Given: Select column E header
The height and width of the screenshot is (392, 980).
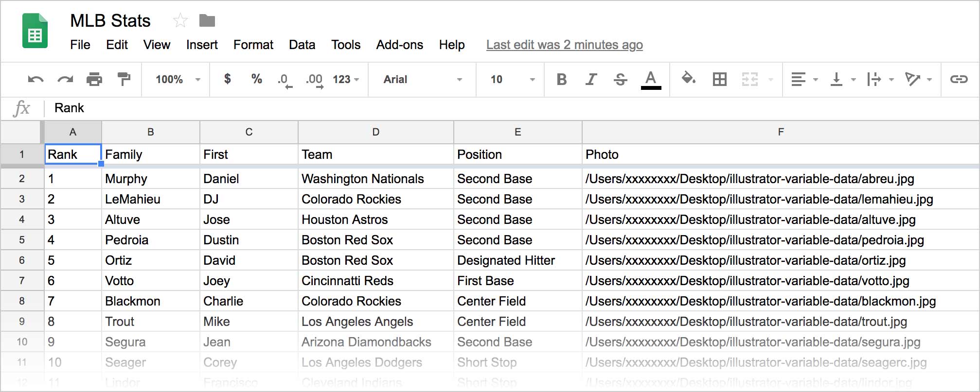Looking at the screenshot, I should [518, 132].
